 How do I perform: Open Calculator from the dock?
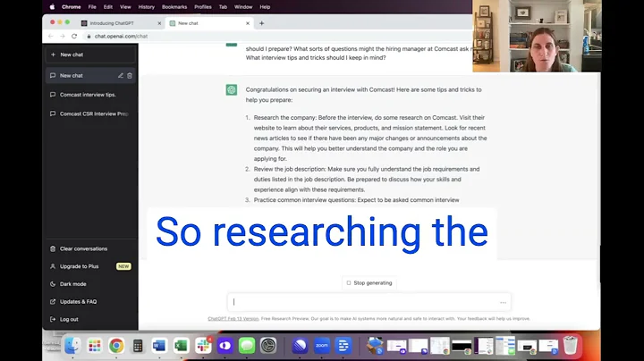coord(138,346)
